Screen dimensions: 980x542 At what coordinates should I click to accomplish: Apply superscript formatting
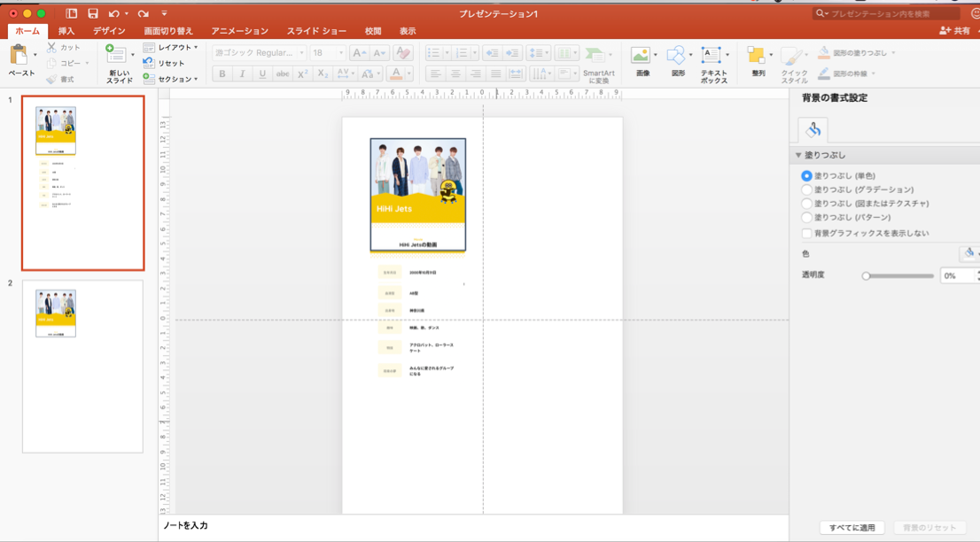302,74
